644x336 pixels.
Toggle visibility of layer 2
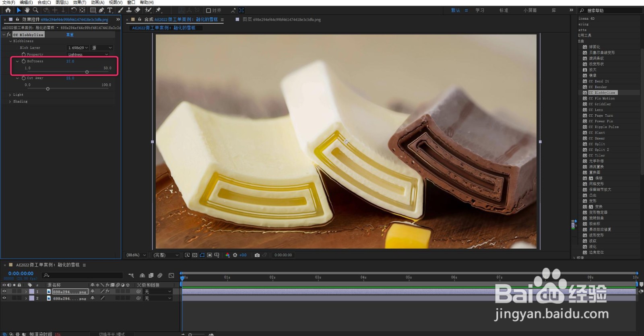tap(4, 298)
